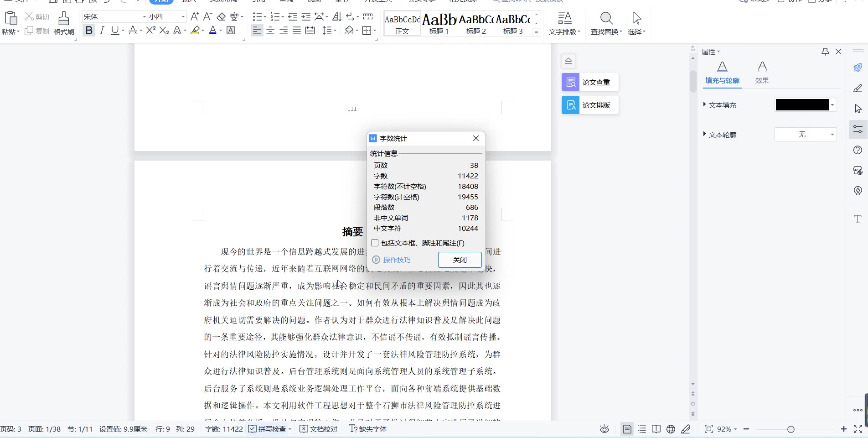Click the decrease indent icon
Viewport: 868px width, 438px height.
(293, 17)
